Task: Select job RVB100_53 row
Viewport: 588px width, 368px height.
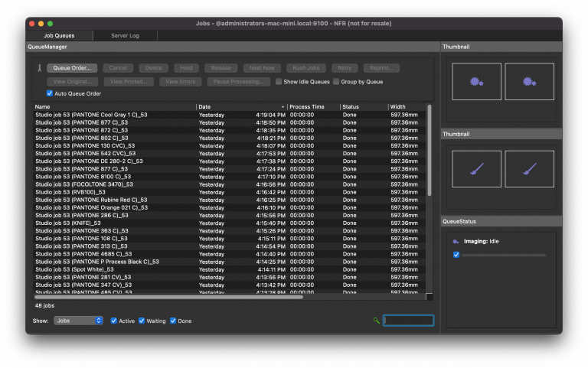Action: click(230, 192)
